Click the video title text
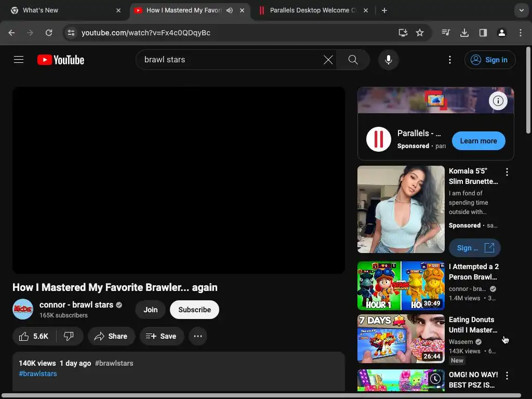The image size is (532, 399). [x=115, y=287]
